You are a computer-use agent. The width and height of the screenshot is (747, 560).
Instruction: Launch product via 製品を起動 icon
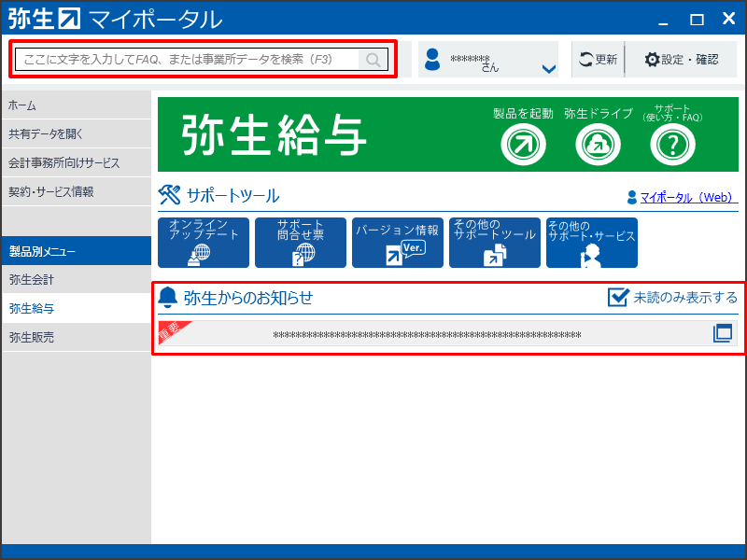coord(523,145)
